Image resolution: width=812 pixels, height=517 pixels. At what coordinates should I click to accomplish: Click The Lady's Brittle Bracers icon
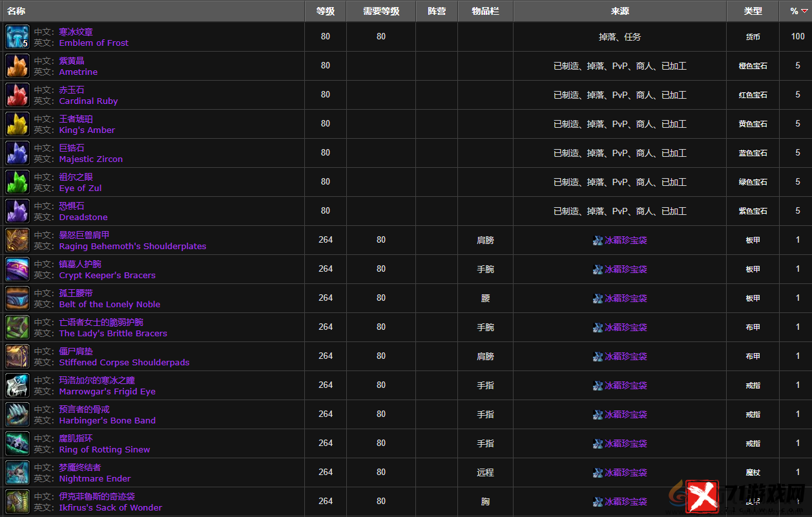click(17, 327)
